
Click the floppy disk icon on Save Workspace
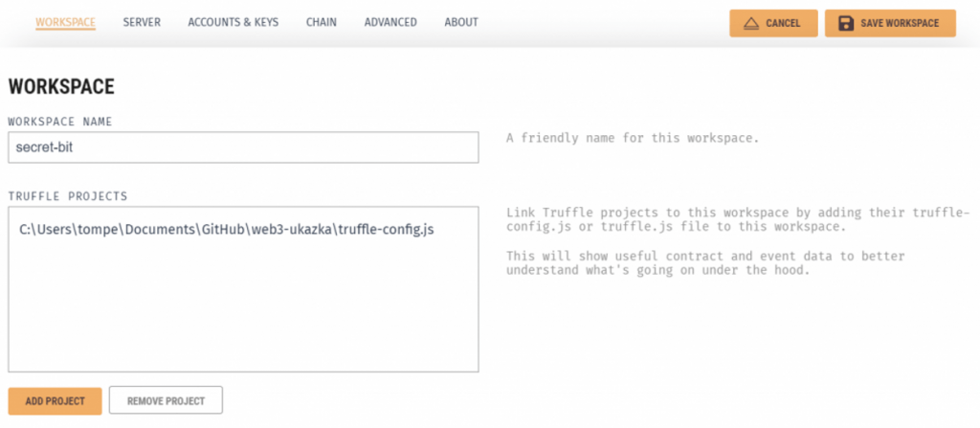(846, 23)
